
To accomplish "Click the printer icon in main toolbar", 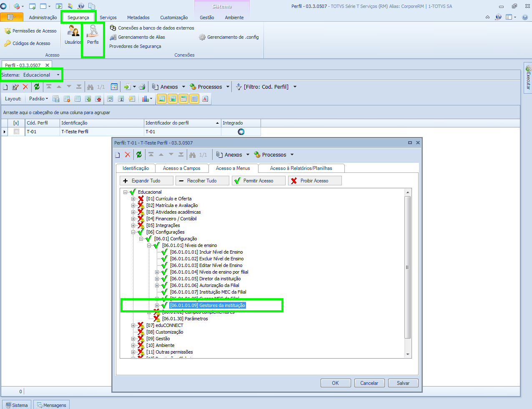I will point(142,87).
